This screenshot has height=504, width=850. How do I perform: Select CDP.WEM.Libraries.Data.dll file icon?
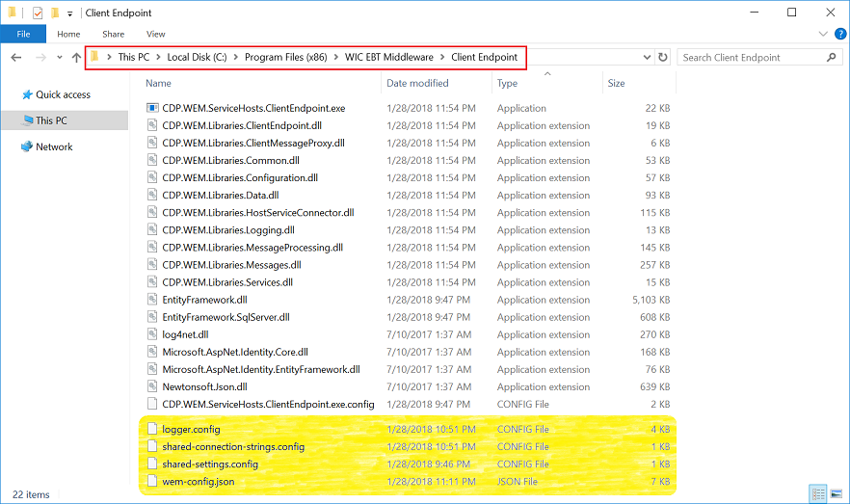coord(152,195)
